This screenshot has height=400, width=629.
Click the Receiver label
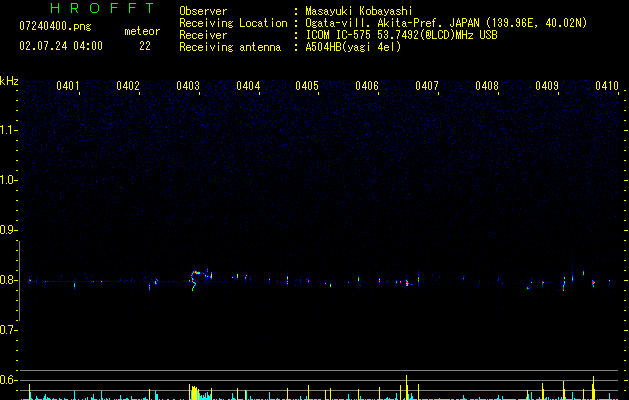[203, 35]
